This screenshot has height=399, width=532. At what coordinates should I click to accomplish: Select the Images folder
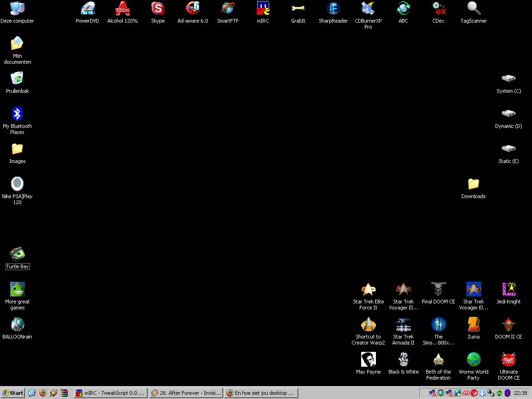click(x=17, y=153)
